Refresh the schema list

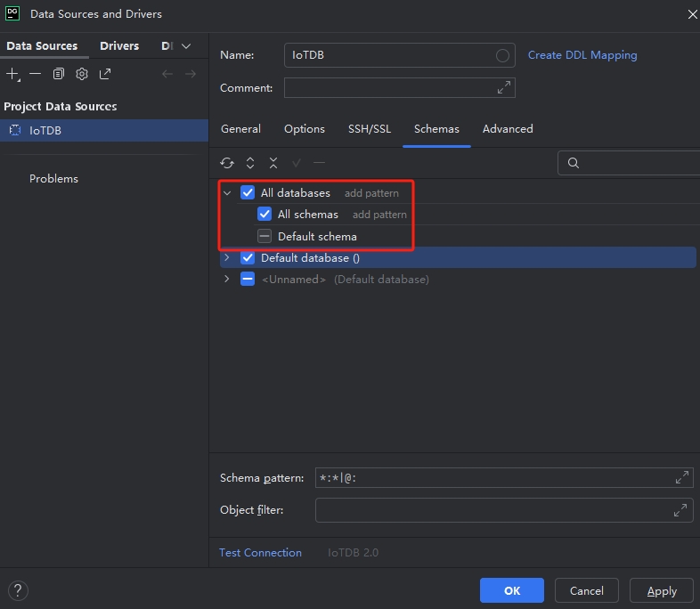227,163
